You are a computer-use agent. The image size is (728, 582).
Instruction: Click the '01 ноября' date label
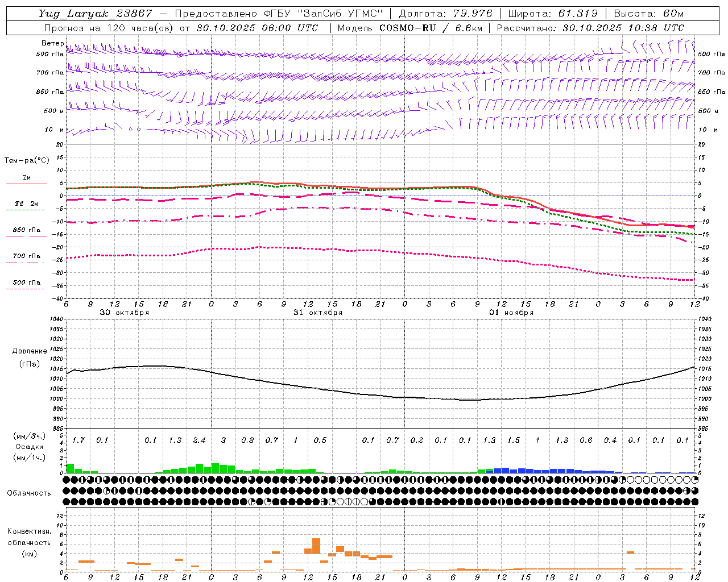tap(511, 313)
